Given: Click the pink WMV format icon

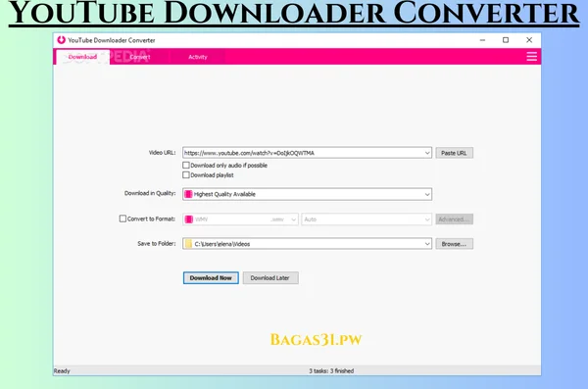Looking at the screenshot, I should point(188,219).
